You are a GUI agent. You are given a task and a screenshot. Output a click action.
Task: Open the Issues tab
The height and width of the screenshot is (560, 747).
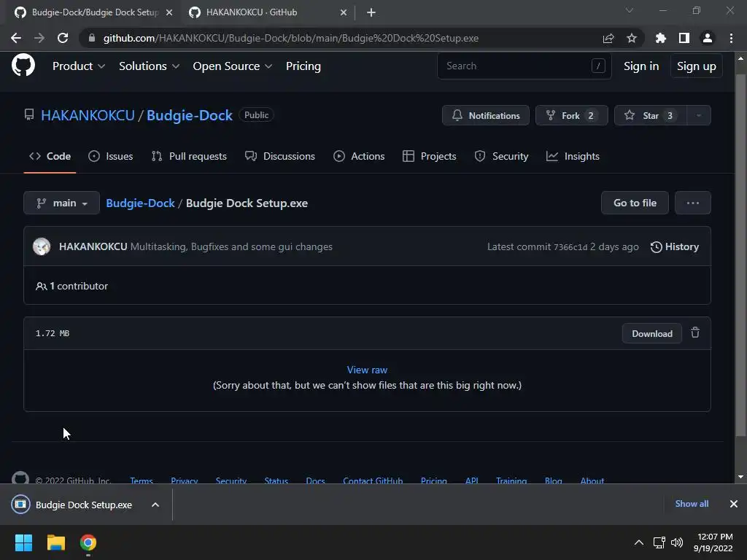click(111, 156)
